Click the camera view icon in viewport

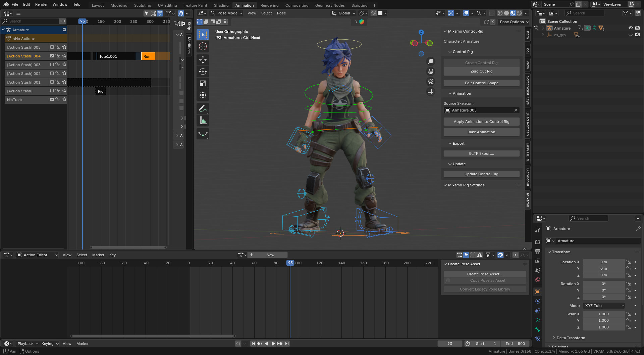(x=431, y=82)
